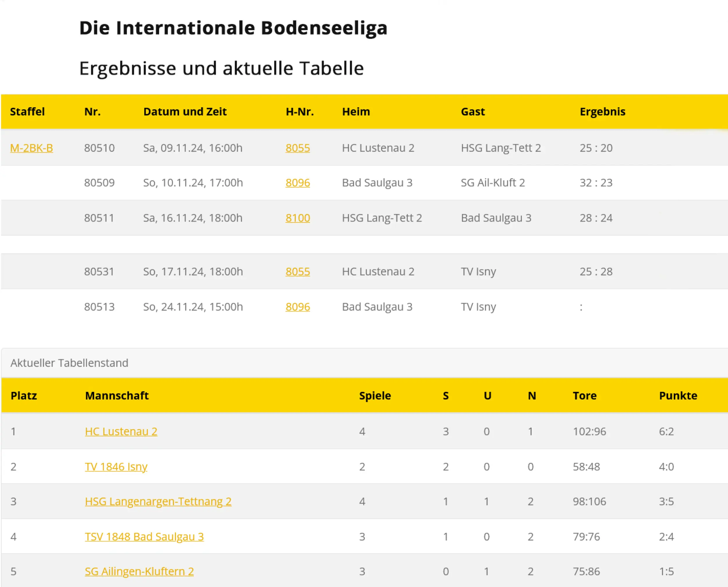
Task: Click the Mannschaft column header
Action: coord(117,396)
